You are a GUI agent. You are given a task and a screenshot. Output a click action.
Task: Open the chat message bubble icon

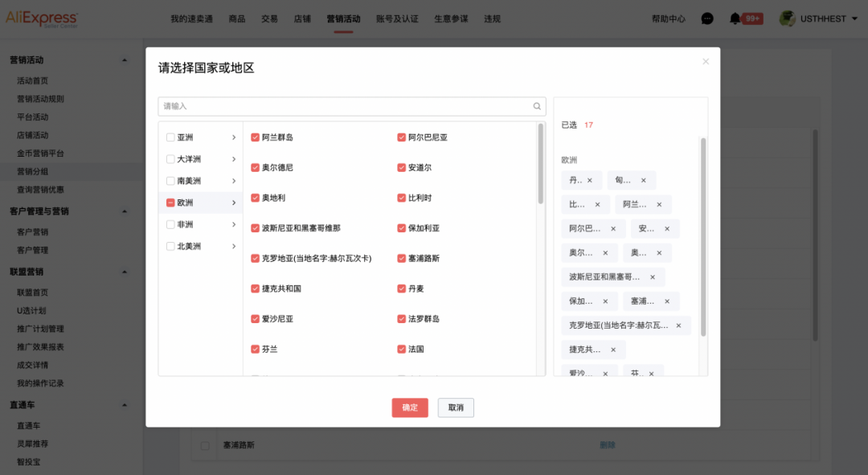[x=706, y=18]
